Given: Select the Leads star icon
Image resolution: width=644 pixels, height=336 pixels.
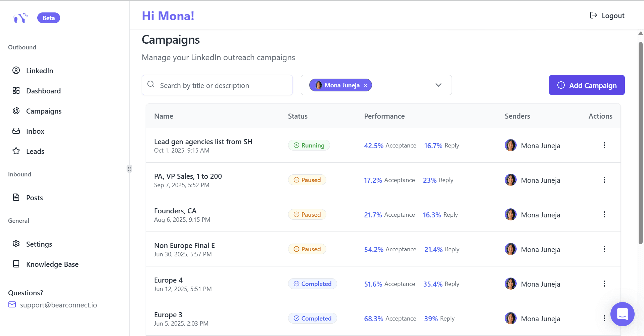Looking at the screenshot, I should [16, 151].
